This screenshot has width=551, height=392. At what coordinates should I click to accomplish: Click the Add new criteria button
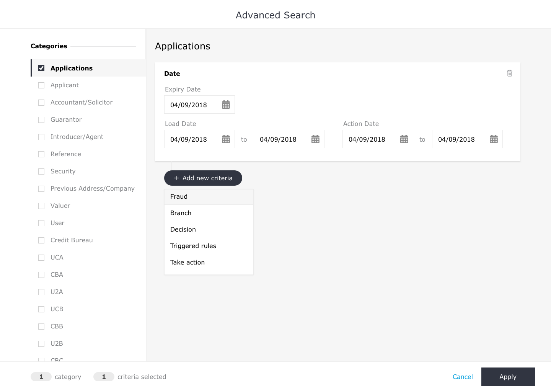pyautogui.click(x=203, y=178)
